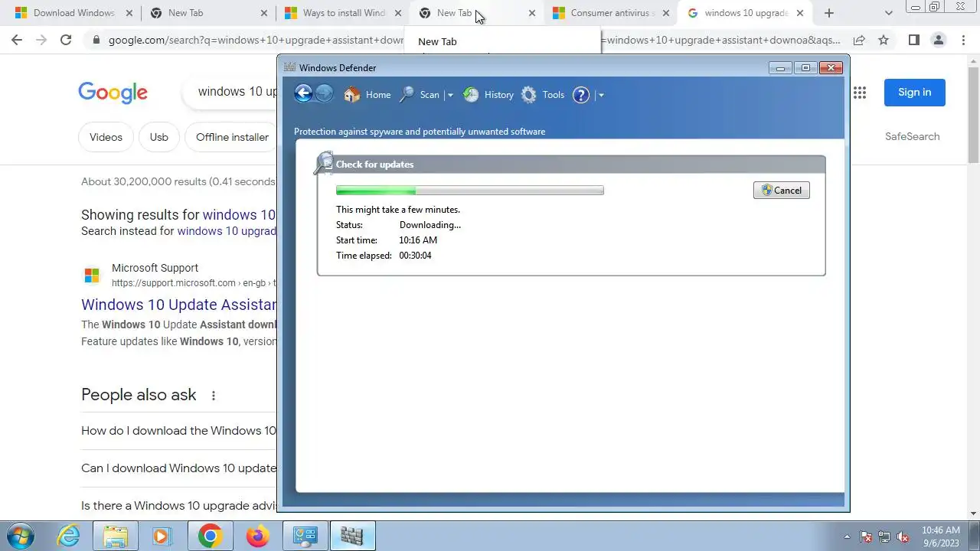Click the Chrome back button

point(17,40)
